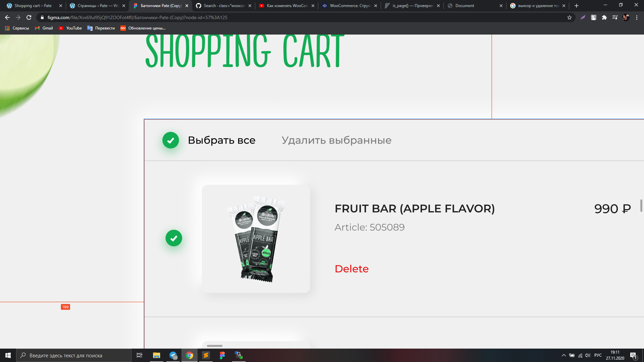Open Sublime Text from taskbar
Viewport: 644px width, 362px height.
[x=206, y=355]
